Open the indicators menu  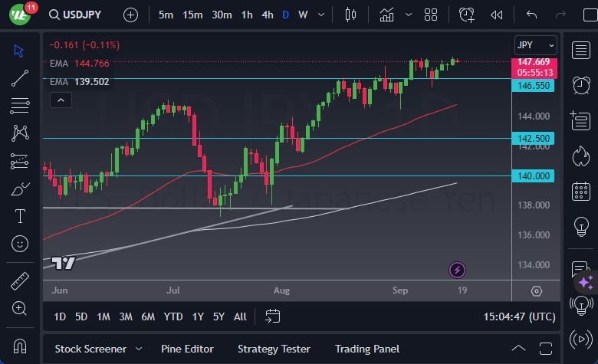[x=386, y=15]
